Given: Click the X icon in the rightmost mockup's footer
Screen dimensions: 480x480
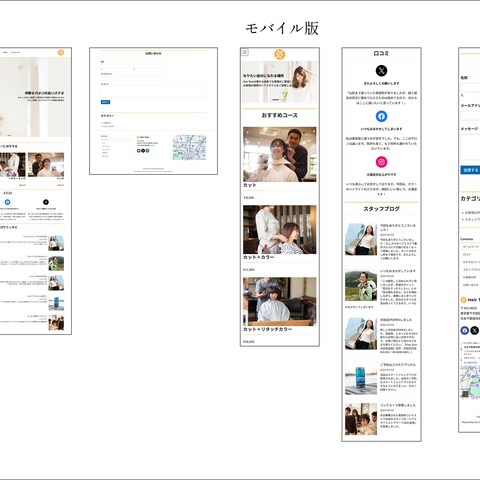Looking at the screenshot, I should [x=475, y=330].
